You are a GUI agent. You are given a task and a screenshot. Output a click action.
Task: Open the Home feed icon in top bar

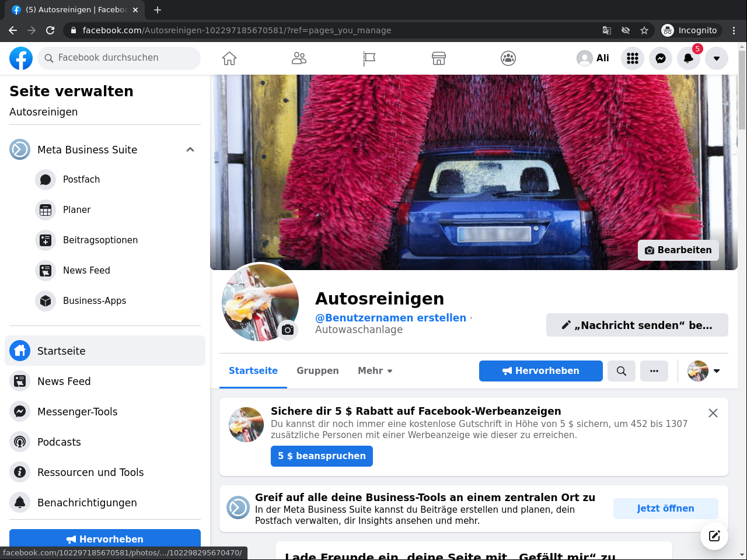229,58
